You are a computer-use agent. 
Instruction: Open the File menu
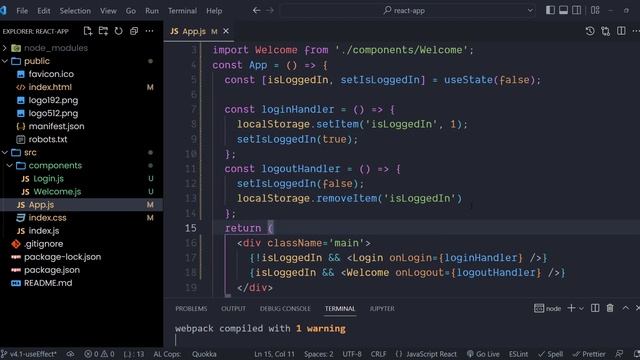tap(22, 11)
